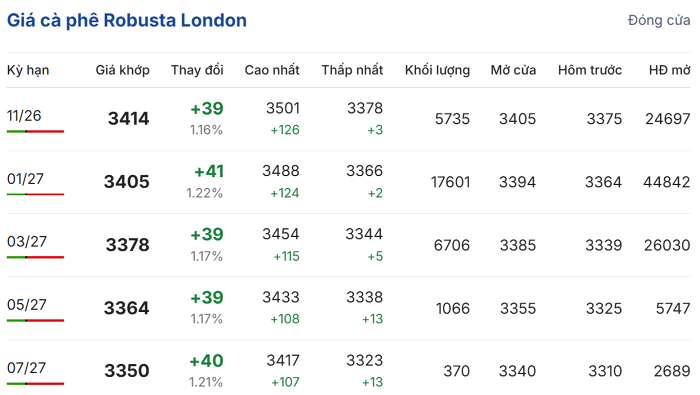Click the Đóng cửa status label
700x395 pixels.
point(659,21)
